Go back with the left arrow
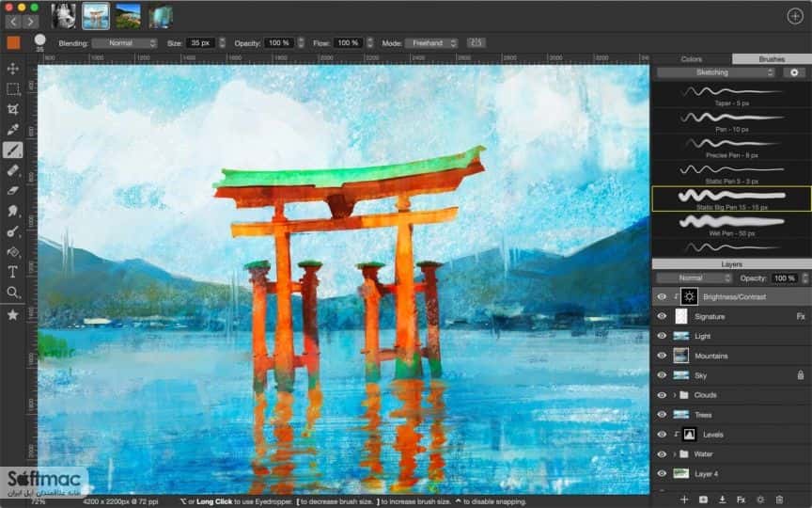812x508 pixels. click(13, 22)
